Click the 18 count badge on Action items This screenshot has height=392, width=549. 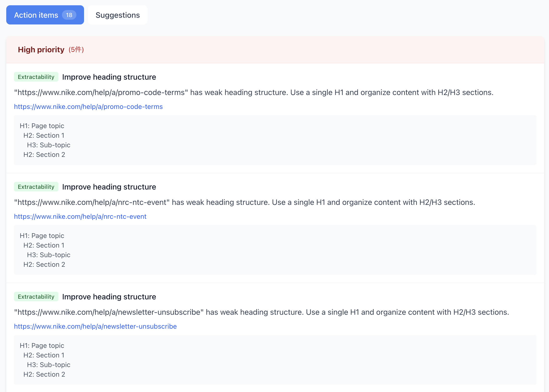point(69,15)
